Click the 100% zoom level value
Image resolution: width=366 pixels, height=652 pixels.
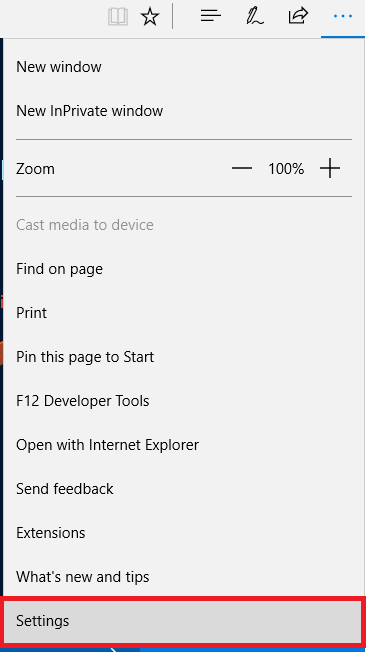pos(286,169)
